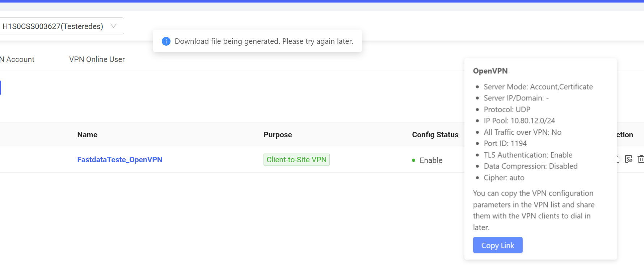Expand the device selector chevron arrow

(113, 26)
